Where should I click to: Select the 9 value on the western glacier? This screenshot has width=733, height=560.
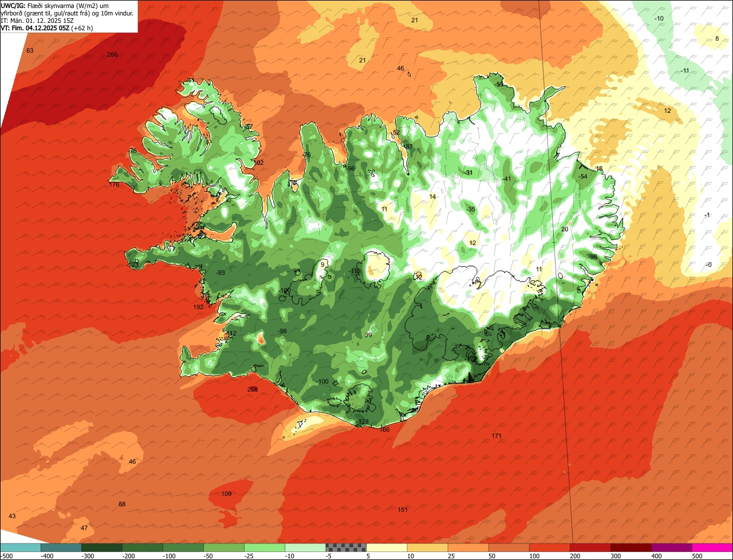pos(323,265)
